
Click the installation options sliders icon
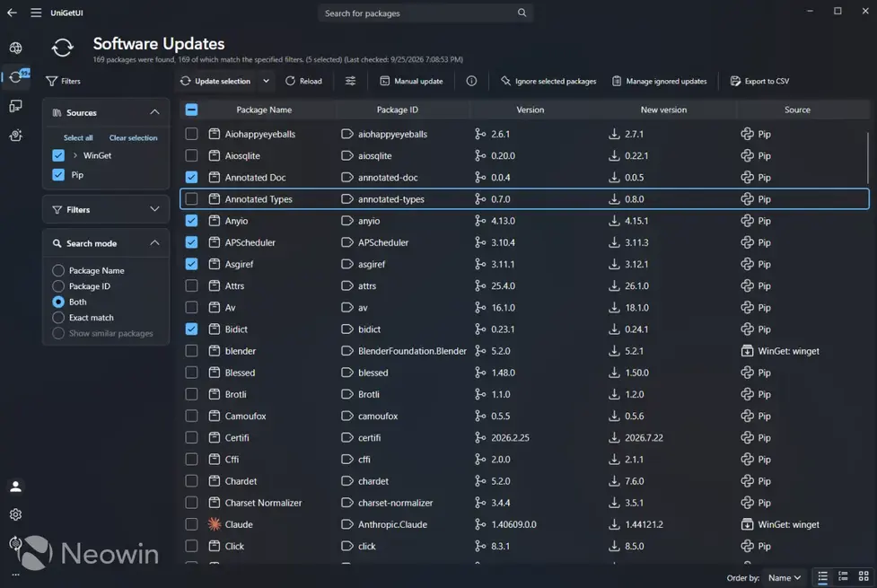350,81
